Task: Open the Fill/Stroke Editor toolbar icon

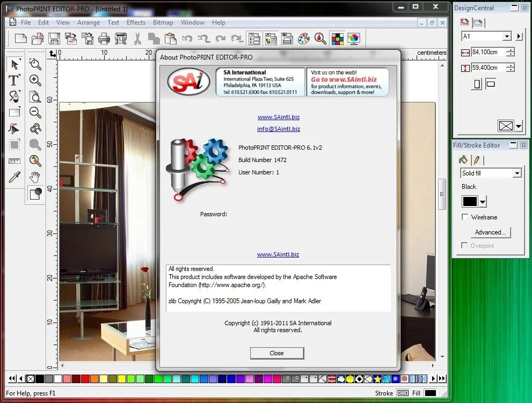Action: (x=271, y=39)
